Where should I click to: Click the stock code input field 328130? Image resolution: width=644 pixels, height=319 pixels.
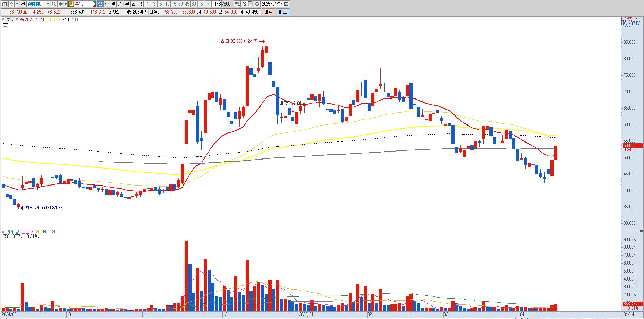[36, 4]
